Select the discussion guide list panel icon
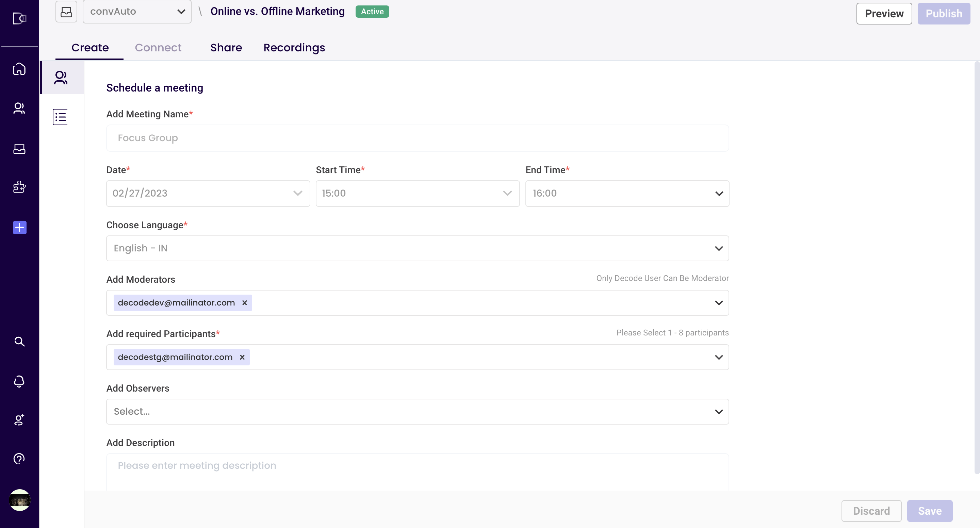Image resolution: width=980 pixels, height=528 pixels. (60, 117)
